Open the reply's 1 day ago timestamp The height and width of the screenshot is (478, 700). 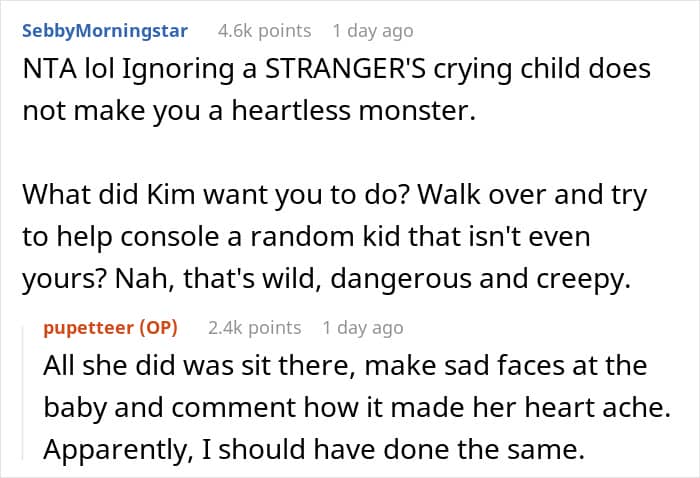[363, 327]
